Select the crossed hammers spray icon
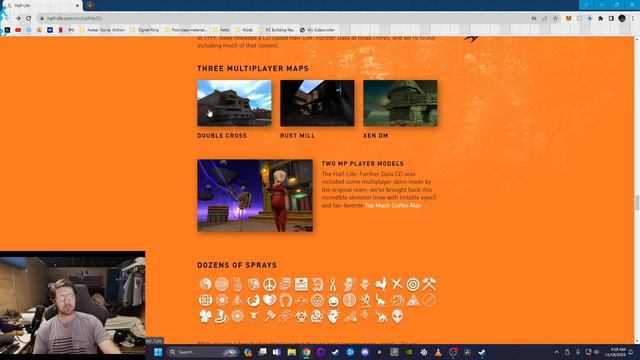The image size is (640, 360). click(429, 284)
